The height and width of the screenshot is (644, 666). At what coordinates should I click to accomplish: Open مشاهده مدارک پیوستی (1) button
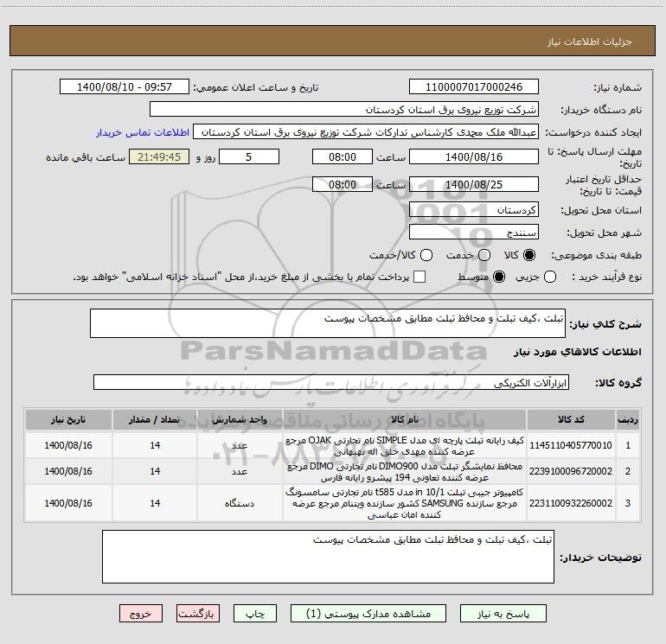[x=368, y=614]
